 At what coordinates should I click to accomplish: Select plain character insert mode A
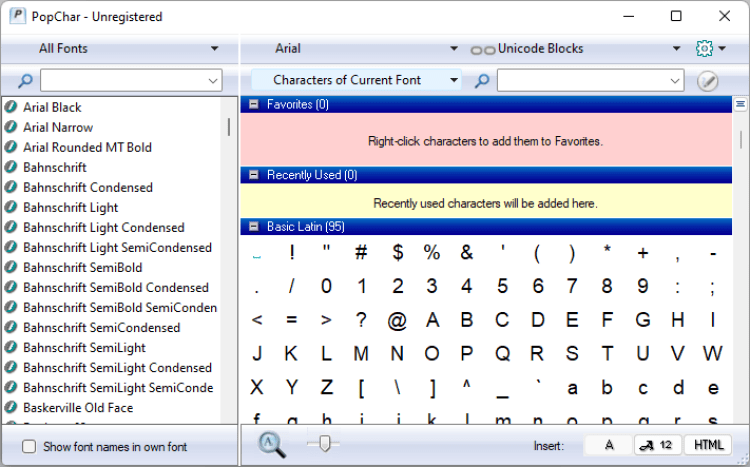point(608,445)
